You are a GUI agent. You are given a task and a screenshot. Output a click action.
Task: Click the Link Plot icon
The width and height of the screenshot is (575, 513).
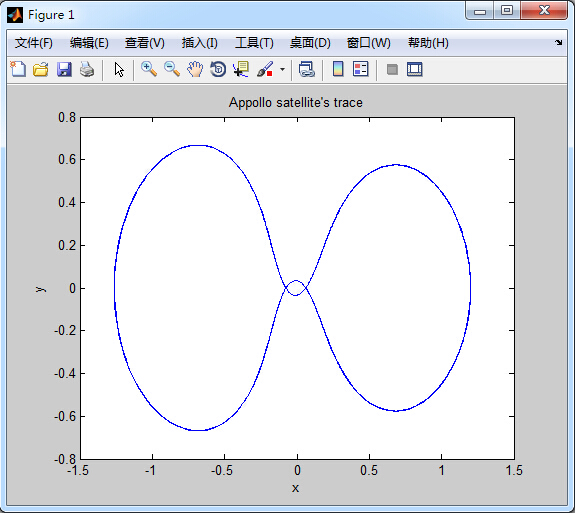coord(307,69)
